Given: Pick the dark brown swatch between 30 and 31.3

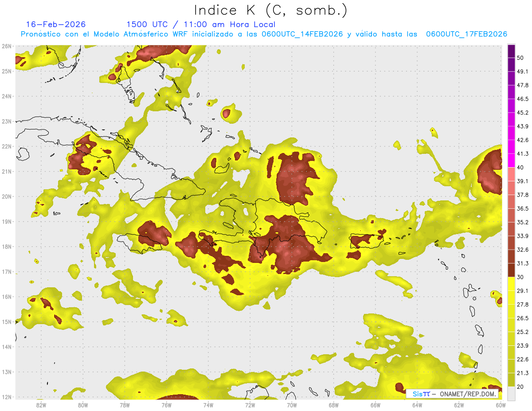Looking at the screenshot, I should (x=511, y=270).
